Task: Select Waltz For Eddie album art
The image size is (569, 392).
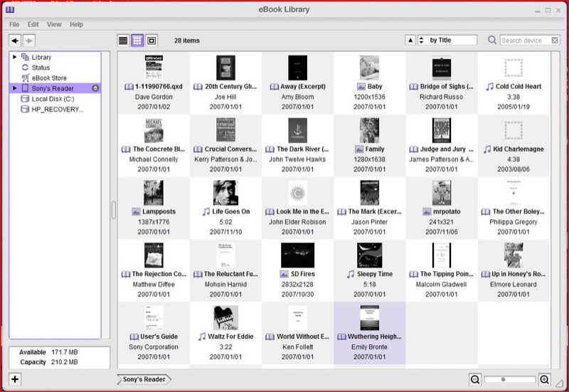Action: tap(225, 317)
